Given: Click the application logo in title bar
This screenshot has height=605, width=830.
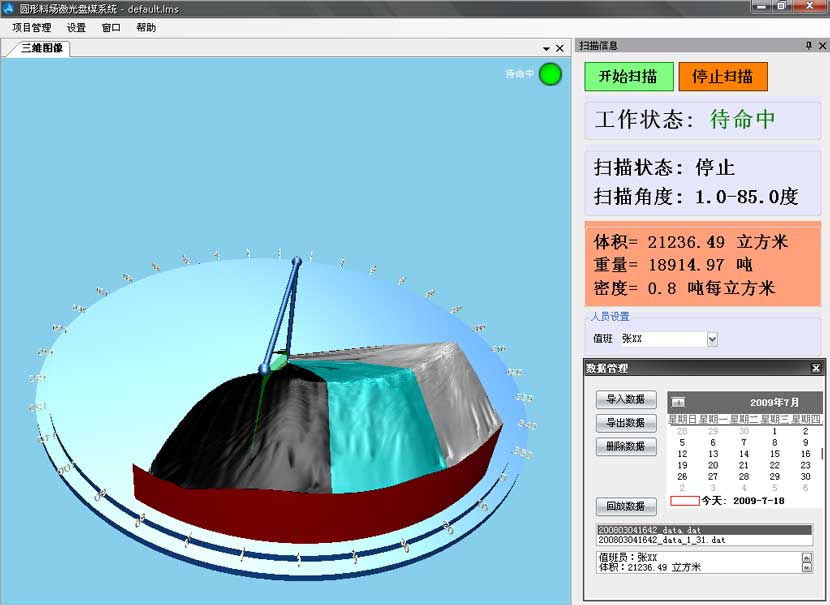Looking at the screenshot, I should point(9,8).
